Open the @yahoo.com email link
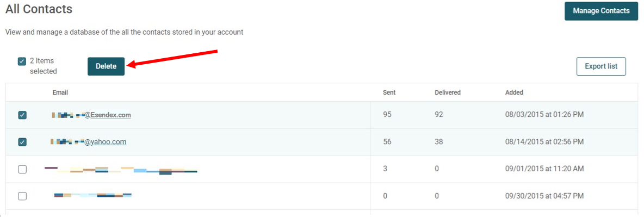644x217 pixels. 89,142
